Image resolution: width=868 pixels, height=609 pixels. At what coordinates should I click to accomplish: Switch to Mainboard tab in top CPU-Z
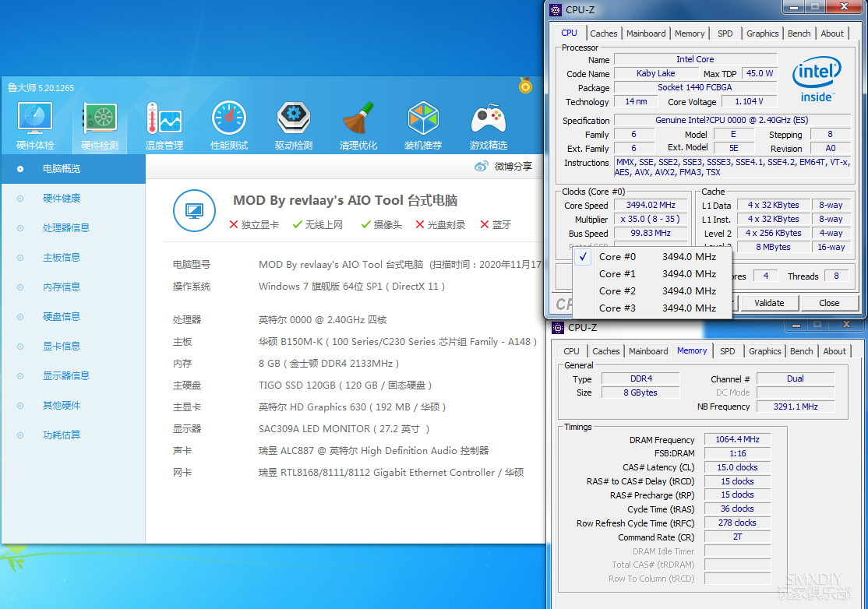646,33
